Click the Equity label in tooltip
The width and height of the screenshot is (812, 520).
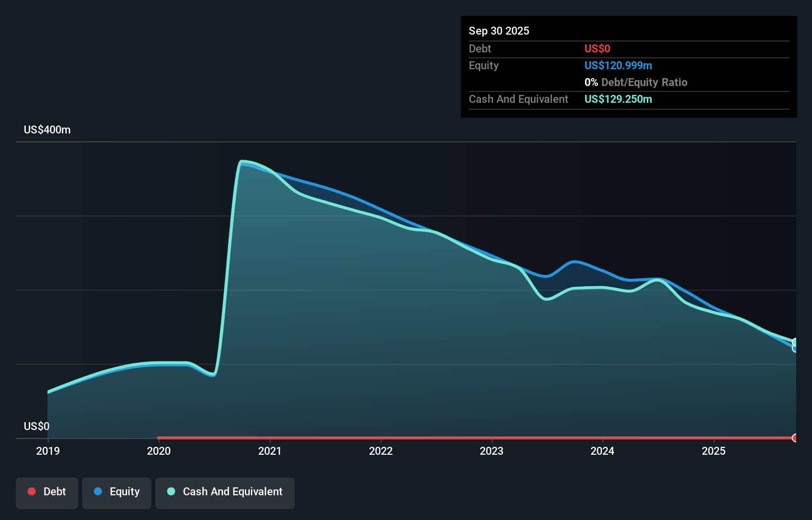tap(484, 65)
